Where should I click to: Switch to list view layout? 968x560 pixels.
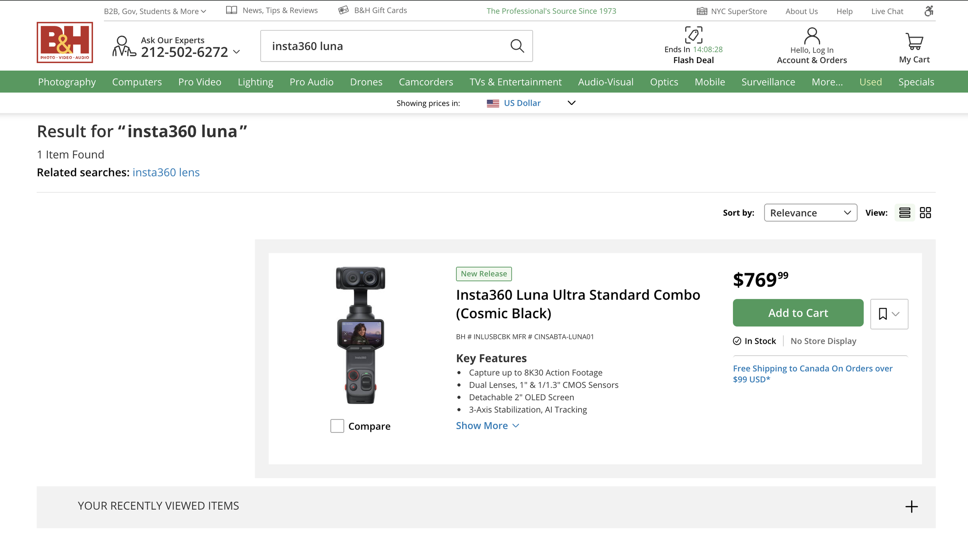[904, 212]
